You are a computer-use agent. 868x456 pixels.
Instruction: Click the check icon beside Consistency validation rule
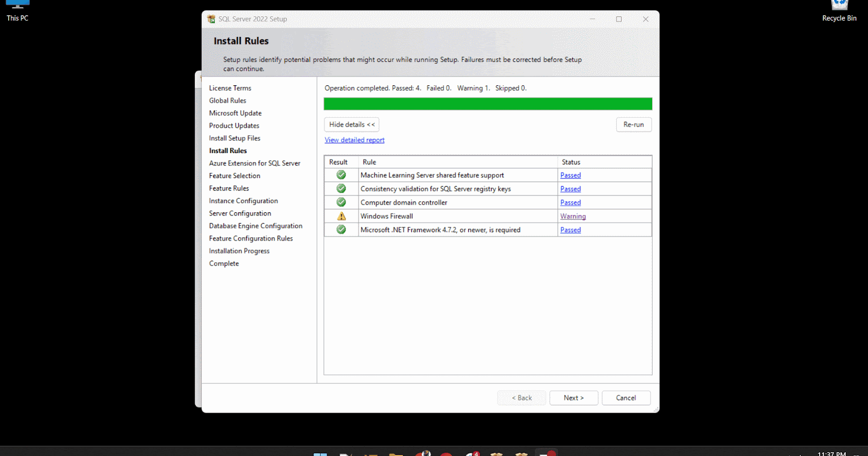click(x=341, y=188)
